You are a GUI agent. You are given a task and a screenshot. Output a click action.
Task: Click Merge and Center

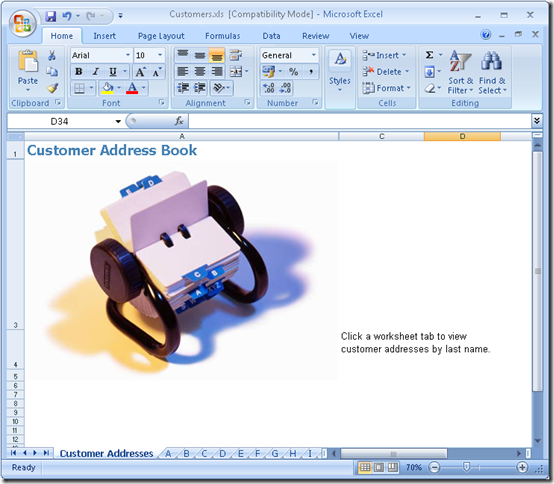(x=236, y=71)
